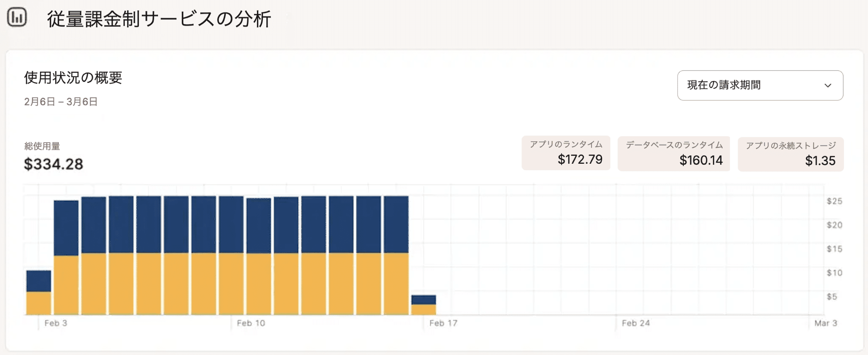Screen dimensions: 868x355
Task: Click the 使用状況の概要 heading
Action: (73, 78)
